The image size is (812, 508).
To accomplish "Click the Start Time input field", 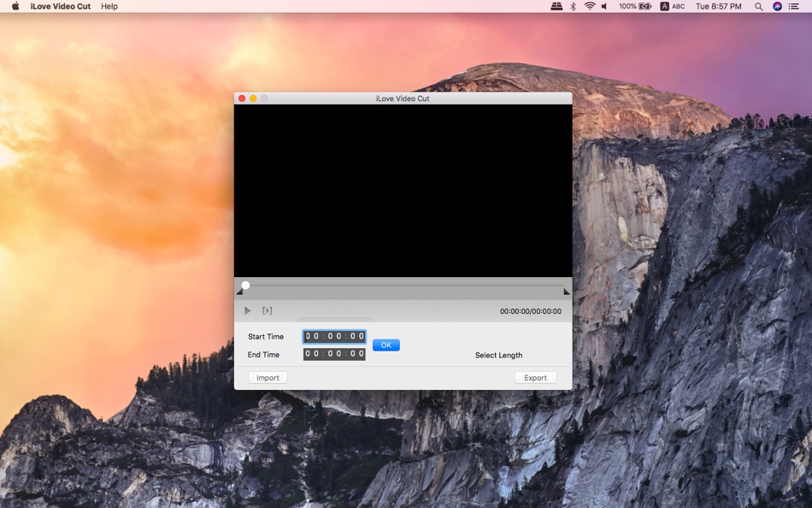I will pos(334,336).
